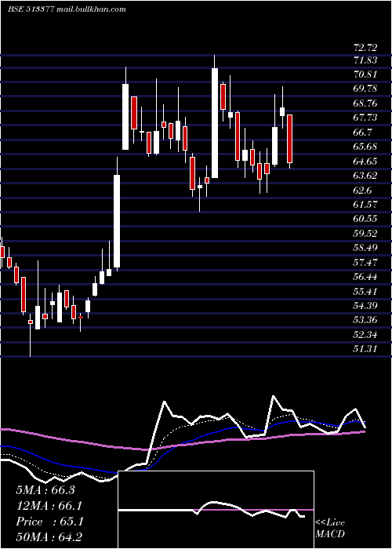
Task: Click the 59.52 price label
Action: (365, 233)
